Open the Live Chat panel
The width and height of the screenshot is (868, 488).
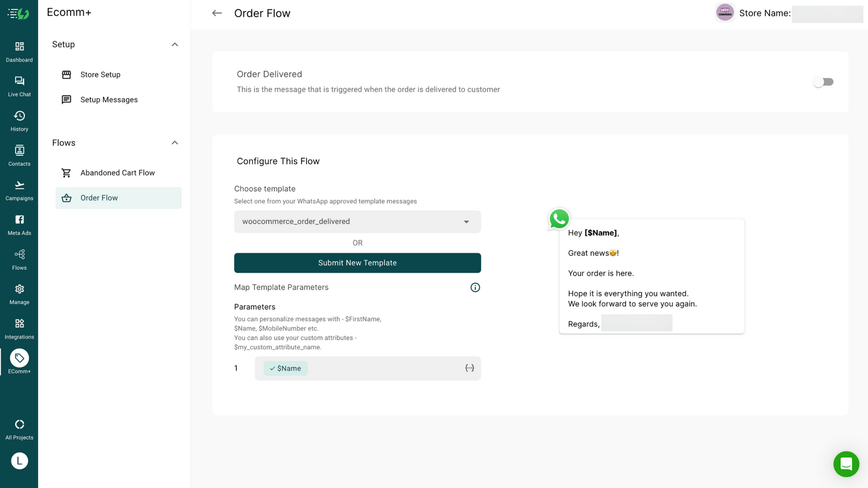[x=19, y=85]
